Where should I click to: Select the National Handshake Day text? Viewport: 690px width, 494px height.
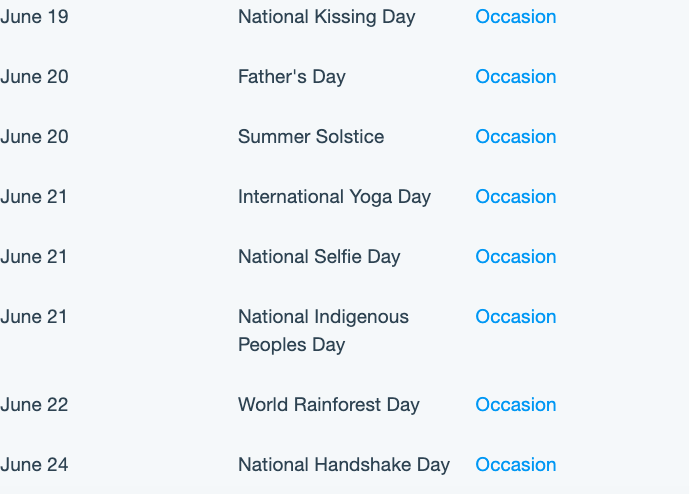tap(344, 465)
